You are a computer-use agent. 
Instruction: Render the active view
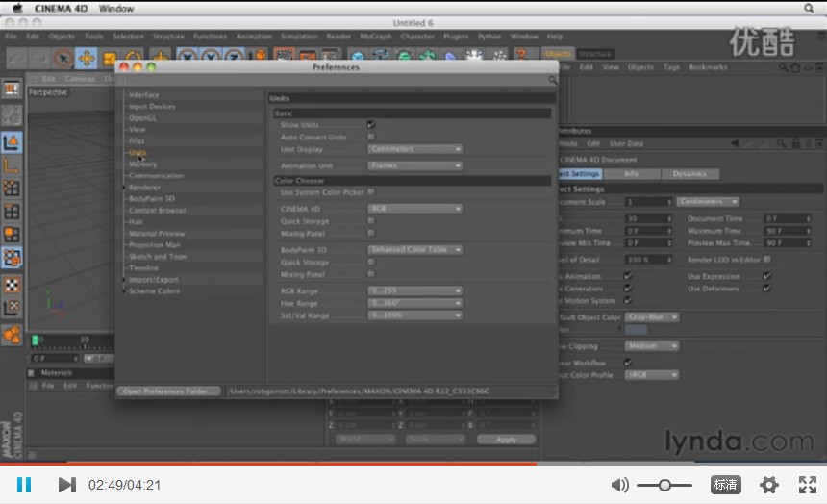tap(284, 56)
